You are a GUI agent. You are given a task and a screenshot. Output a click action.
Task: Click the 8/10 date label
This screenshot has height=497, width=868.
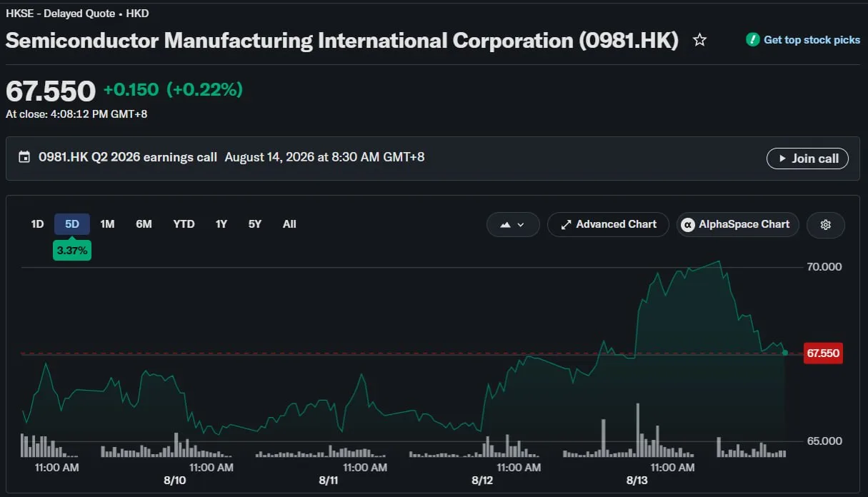(x=175, y=481)
